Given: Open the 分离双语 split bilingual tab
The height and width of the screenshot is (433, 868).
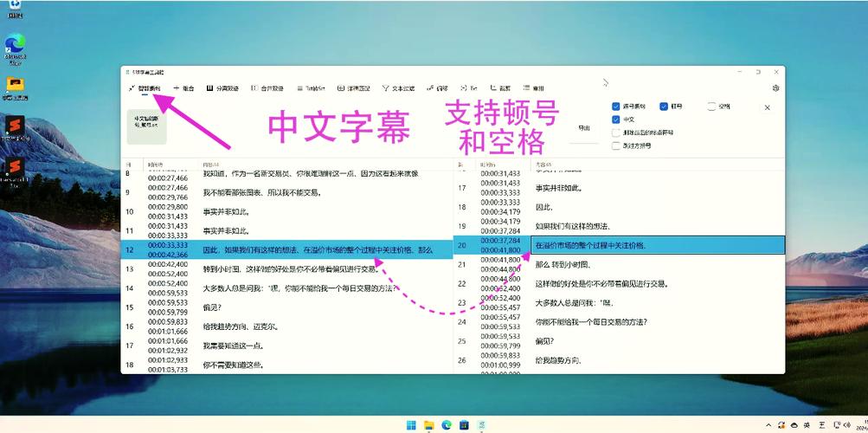Looking at the screenshot, I should [x=222, y=88].
